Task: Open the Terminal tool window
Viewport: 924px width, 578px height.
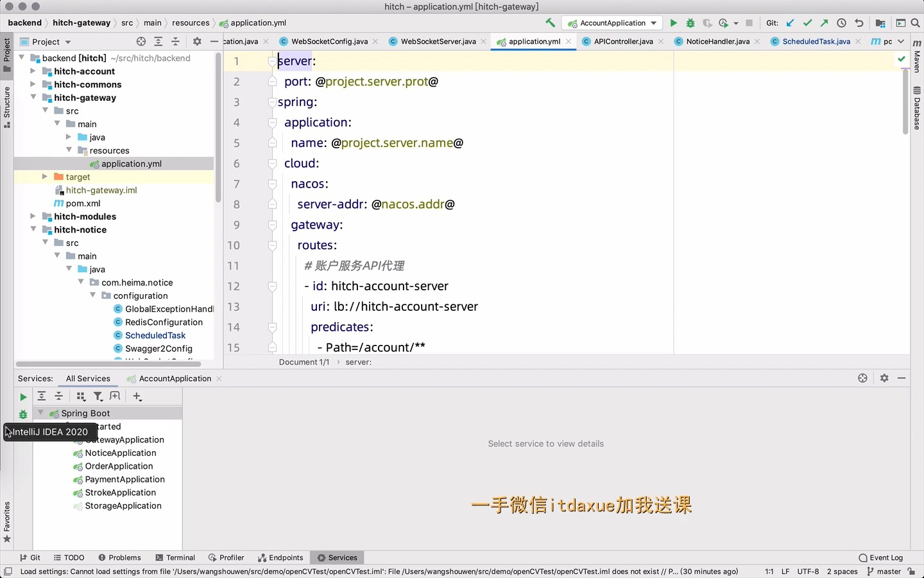Action: pyautogui.click(x=175, y=557)
